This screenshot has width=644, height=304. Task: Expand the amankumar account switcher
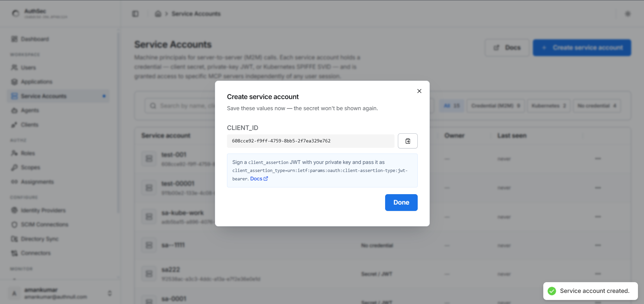point(109,293)
